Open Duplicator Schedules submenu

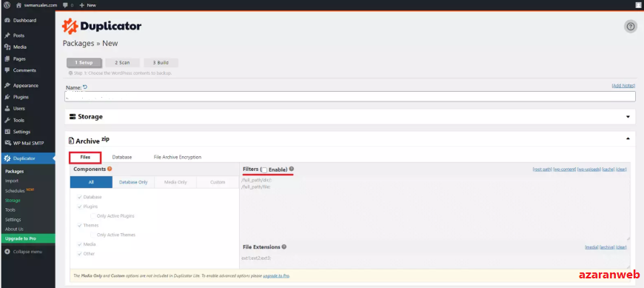pyautogui.click(x=15, y=191)
